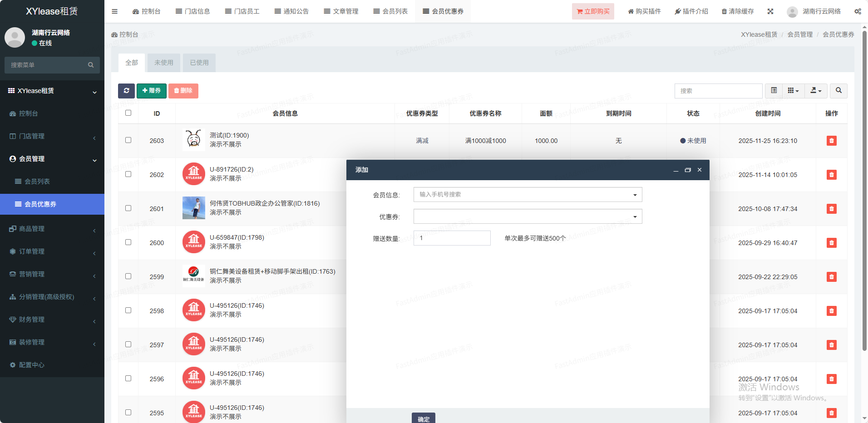This screenshot has width=868, height=423.
Task: Open the columns visibility dropdown
Action: [x=793, y=91]
